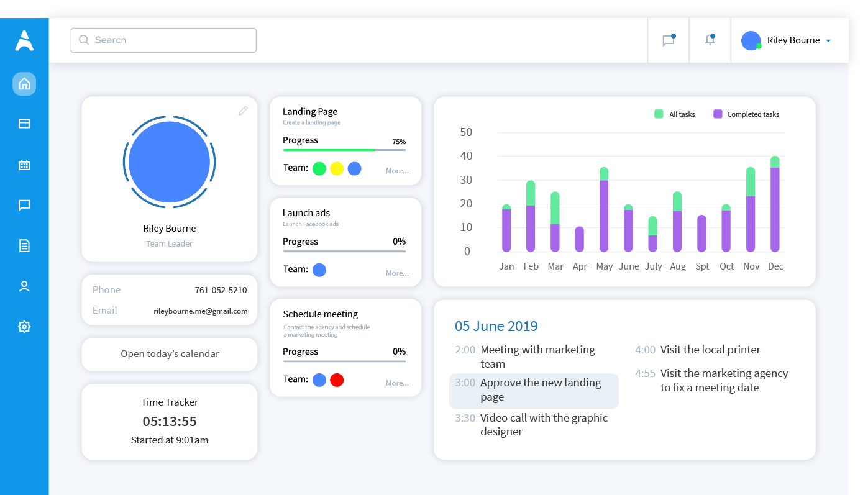Click More... on Launch ads card
Viewport: 868px width, 495px height.
[397, 273]
